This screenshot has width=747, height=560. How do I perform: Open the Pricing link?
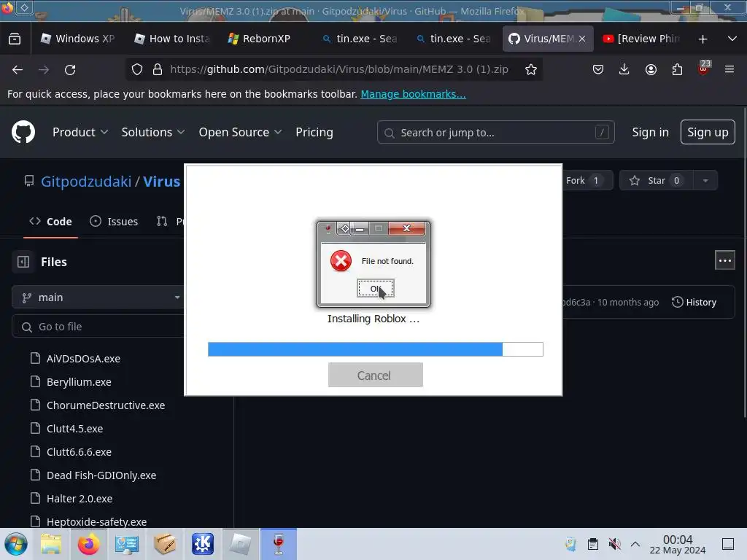pos(314,133)
